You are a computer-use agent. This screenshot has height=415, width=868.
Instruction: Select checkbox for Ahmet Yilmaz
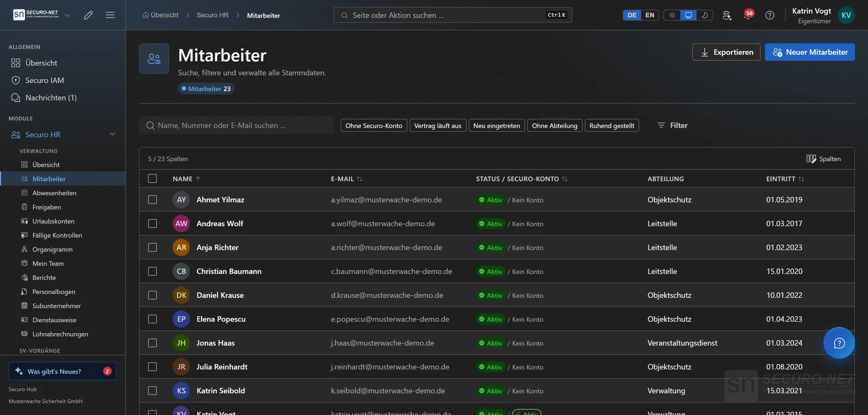pos(153,200)
